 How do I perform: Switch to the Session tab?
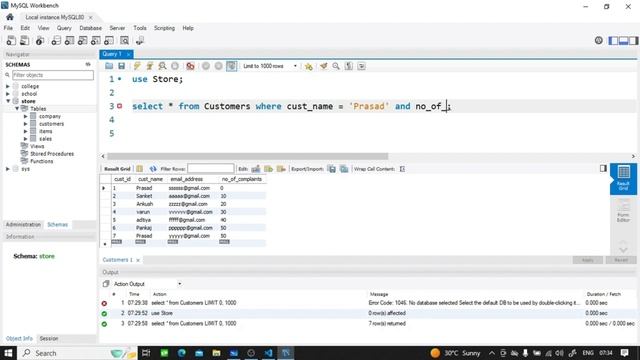(49, 338)
